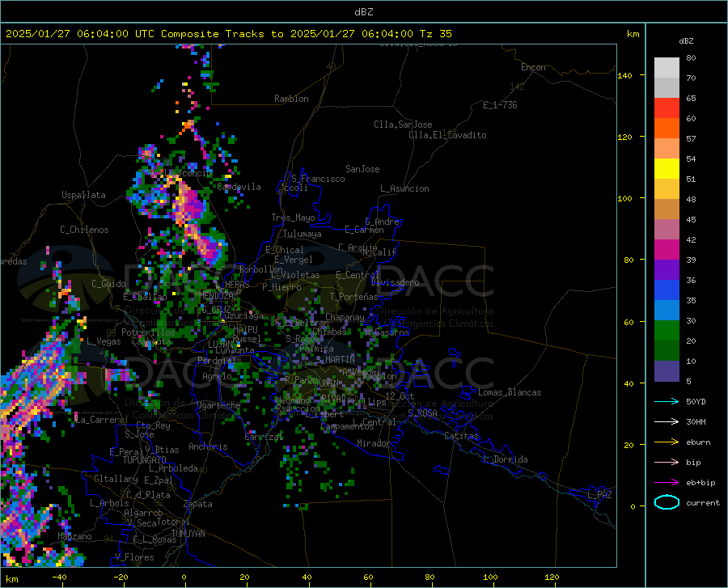
Task: Select the blue 35 dBZ color swatch
Action: (x=667, y=290)
